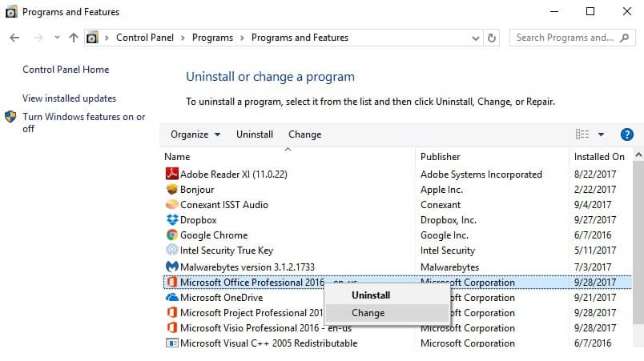Choose Uninstall from the context menu
Image resolution: width=644 pixels, height=361 pixels.
pyautogui.click(x=371, y=295)
